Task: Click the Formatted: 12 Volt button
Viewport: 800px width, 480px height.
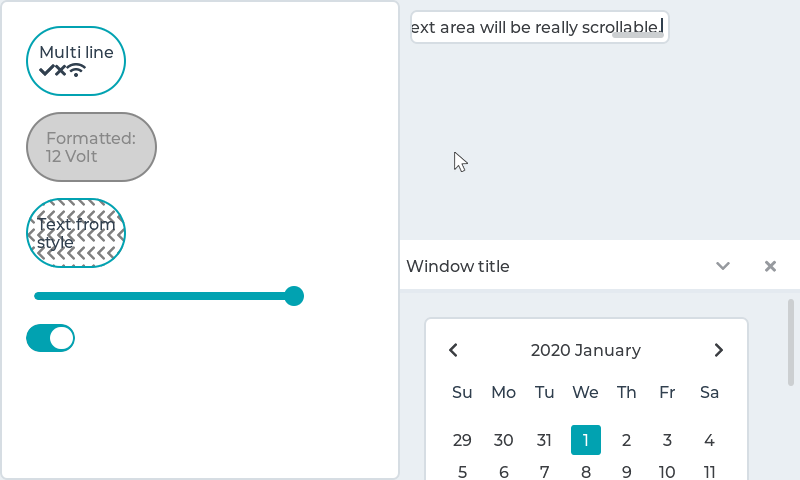Action: [x=91, y=147]
